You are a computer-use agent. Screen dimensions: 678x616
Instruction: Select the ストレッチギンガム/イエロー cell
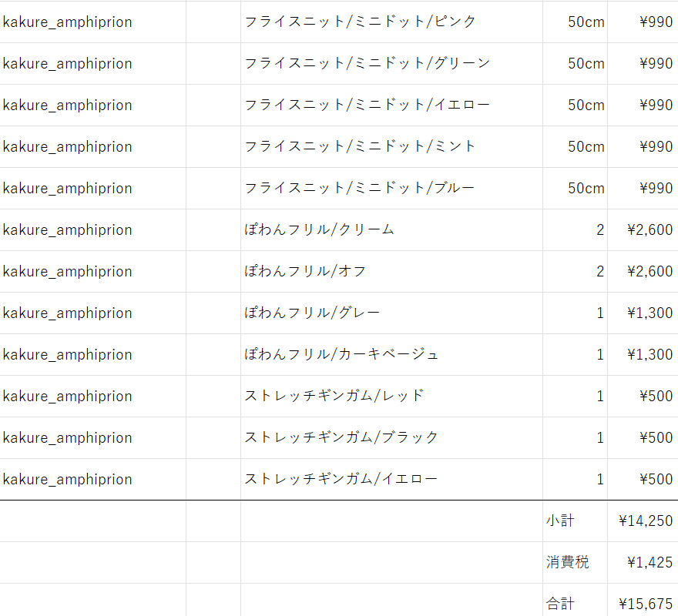coord(391,479)
